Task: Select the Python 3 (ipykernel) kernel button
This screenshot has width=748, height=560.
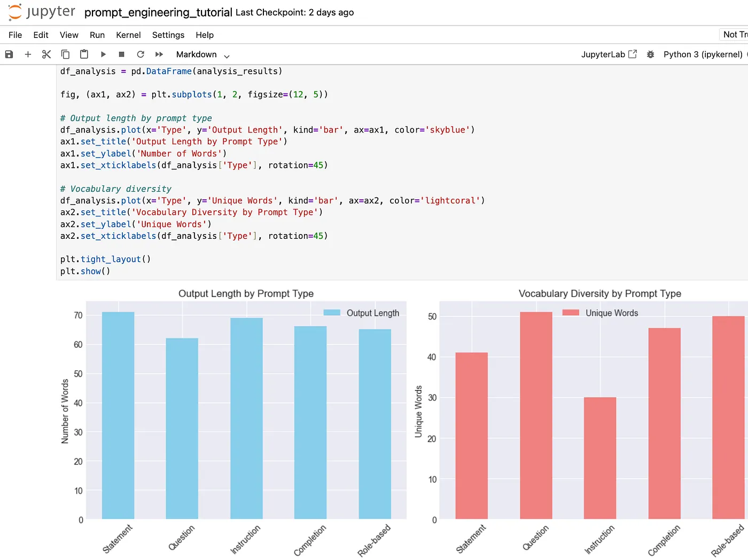Action: 703,55
